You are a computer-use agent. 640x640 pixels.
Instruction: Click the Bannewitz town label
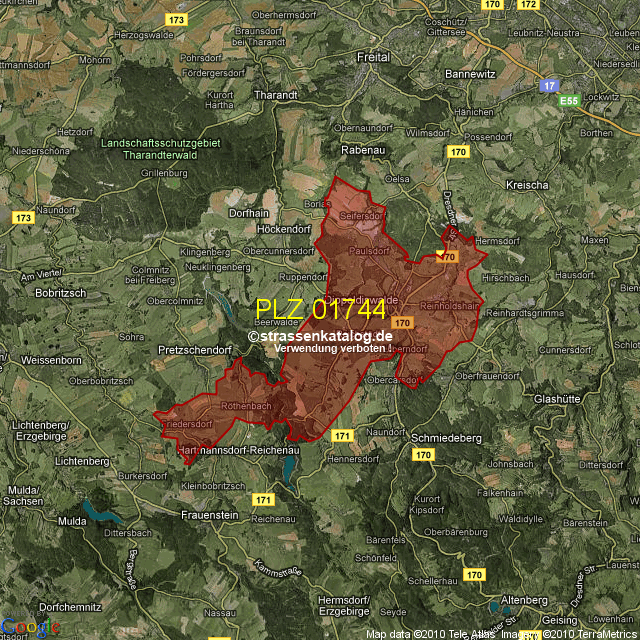pos(470,74)
